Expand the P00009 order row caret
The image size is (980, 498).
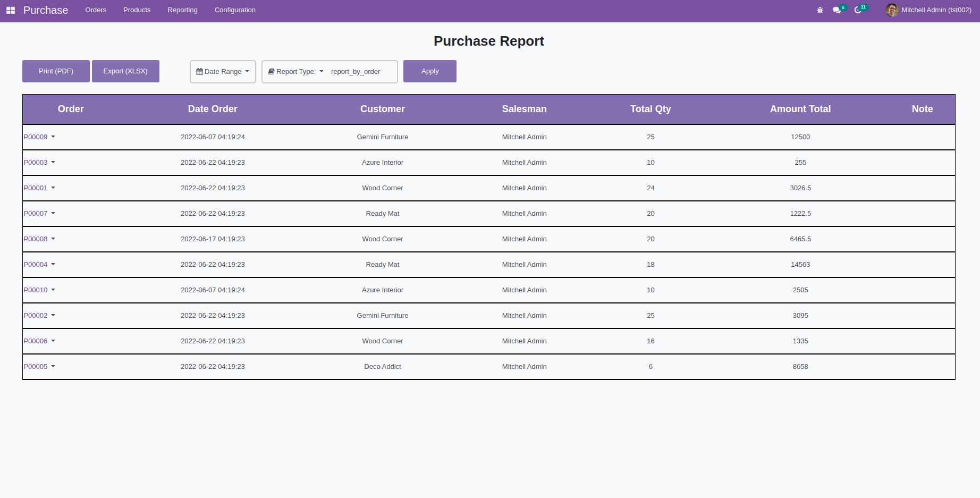coord(53,137)
